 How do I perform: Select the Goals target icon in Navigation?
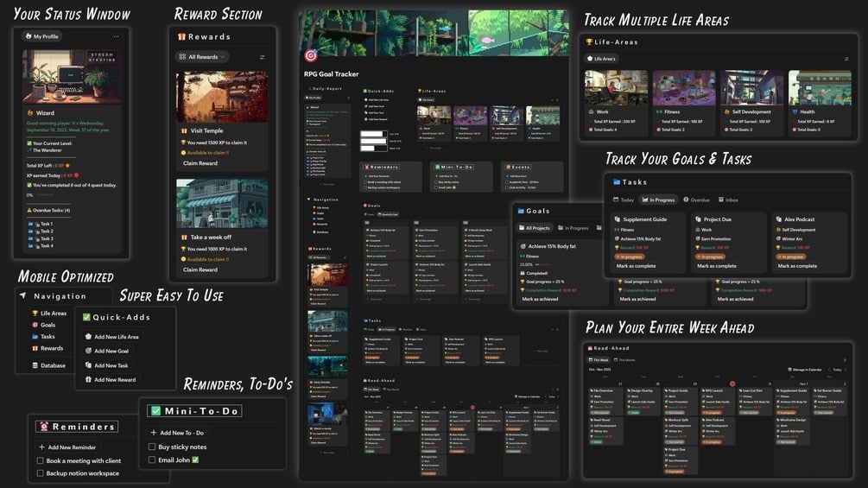pyautogui.click(x=35, y=325)
